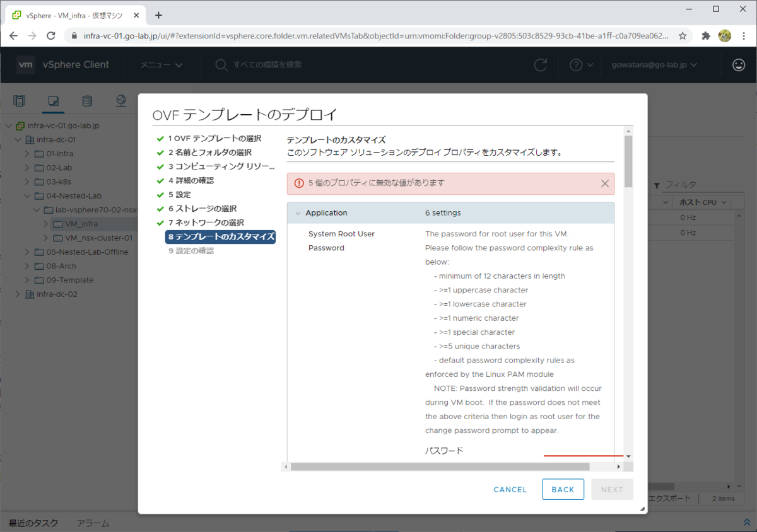The image size is (757, 532).
Task: Bookmark this page with star icon
Action: click(x=683, y=36)
